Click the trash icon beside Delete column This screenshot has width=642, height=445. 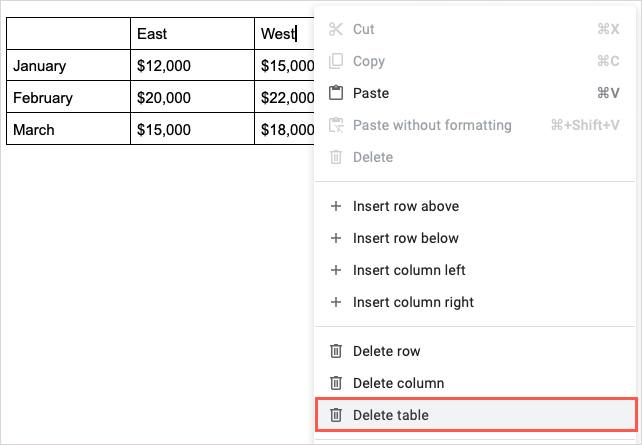point(336,383)
